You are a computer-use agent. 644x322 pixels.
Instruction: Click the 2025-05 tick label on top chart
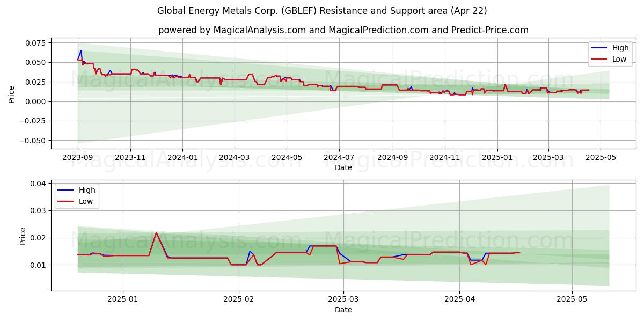(601, 157)
